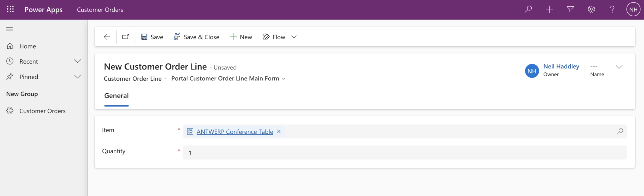Expand the header details chevron
Screen dimensions: 644x196
click(619, 67)
